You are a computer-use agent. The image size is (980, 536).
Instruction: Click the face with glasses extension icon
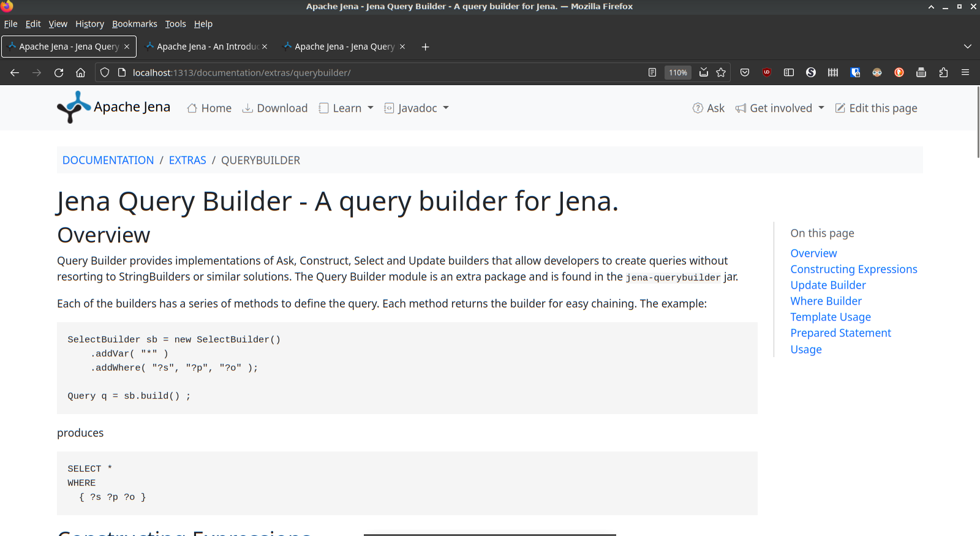(877, 72)
